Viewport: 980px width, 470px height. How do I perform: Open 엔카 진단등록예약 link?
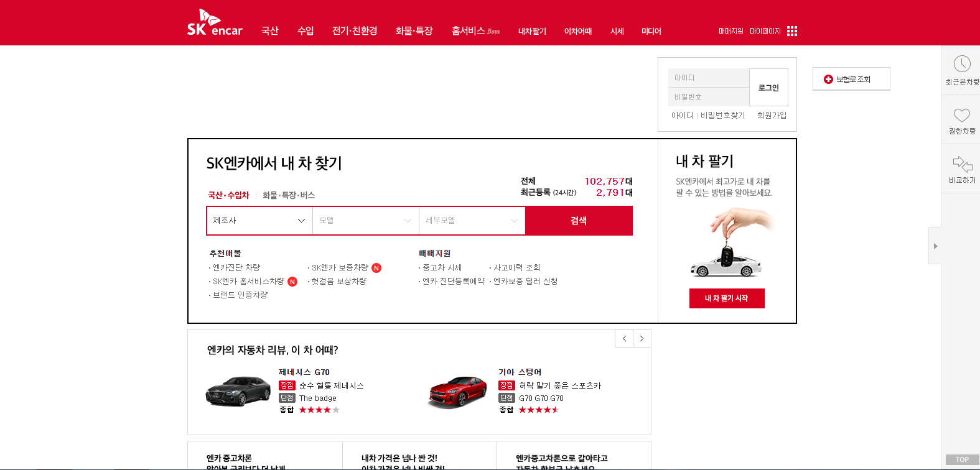454,281
